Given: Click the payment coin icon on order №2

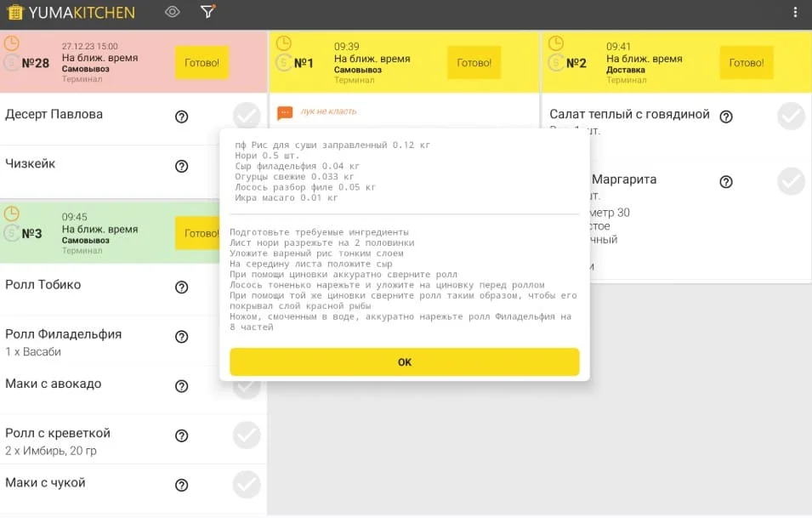Looking at the screenshot, I should click(556, 63).
